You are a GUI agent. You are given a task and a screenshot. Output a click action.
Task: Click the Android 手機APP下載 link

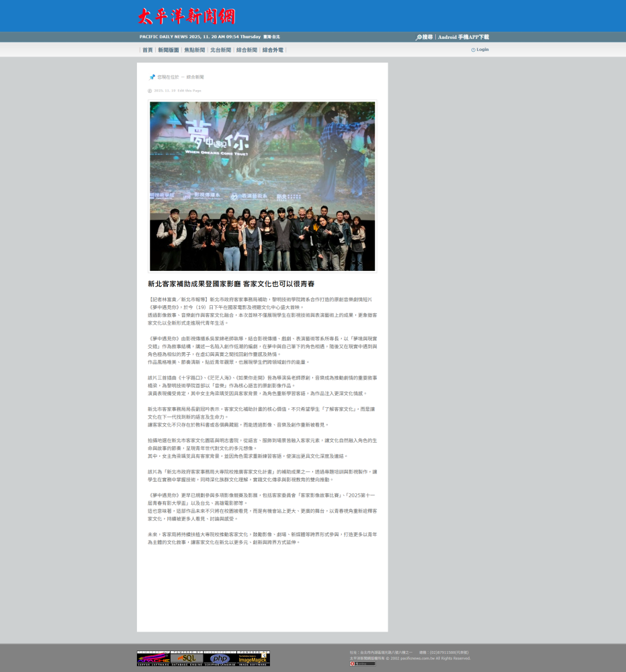(463, 38)
